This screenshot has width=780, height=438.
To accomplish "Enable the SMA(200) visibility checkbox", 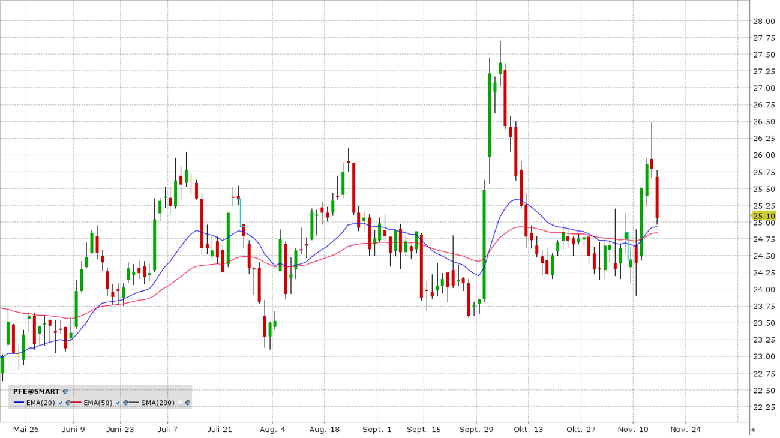I will coord(180,402).
